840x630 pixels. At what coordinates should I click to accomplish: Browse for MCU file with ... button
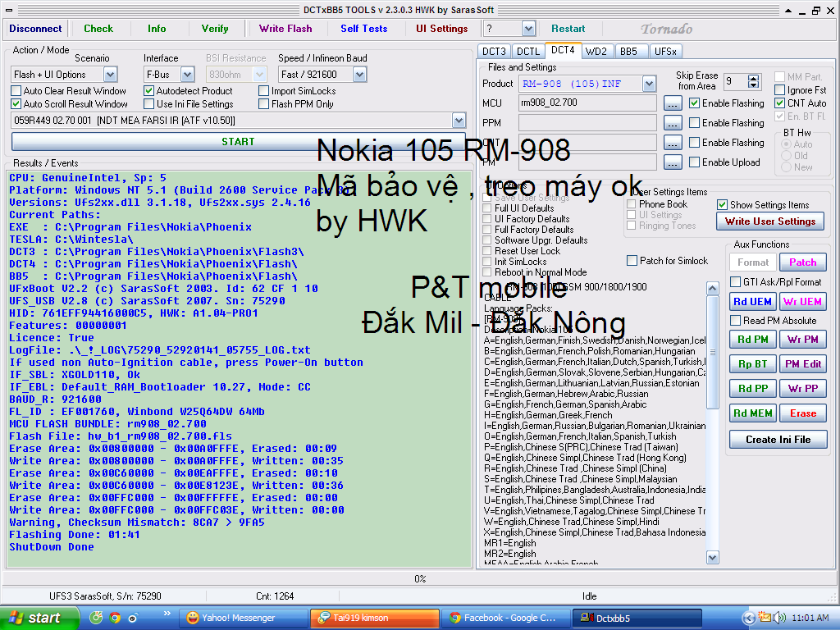(673, 103)
